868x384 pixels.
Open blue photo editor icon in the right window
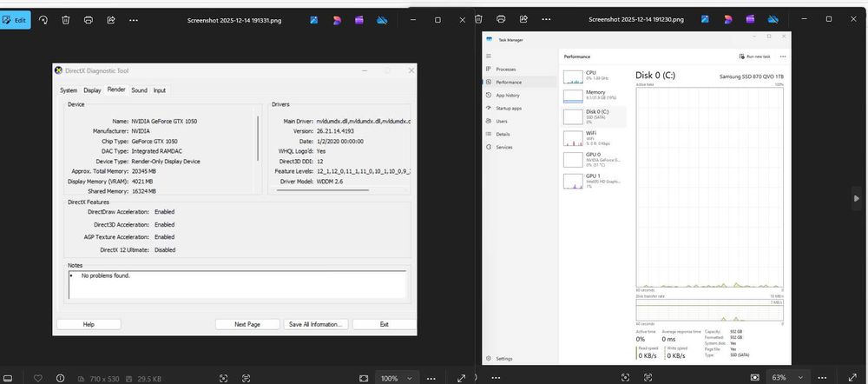pyautogui.click(x=705, y=19)
